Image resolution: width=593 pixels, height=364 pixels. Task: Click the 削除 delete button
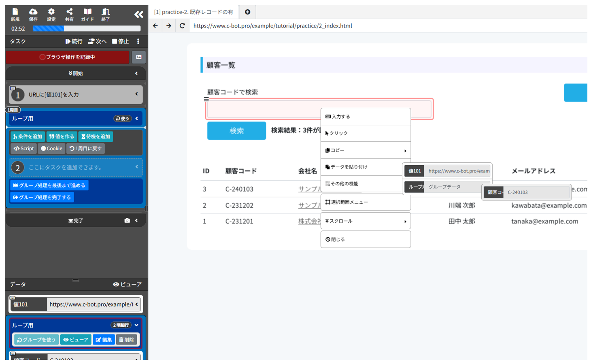(x=126, y=340)
